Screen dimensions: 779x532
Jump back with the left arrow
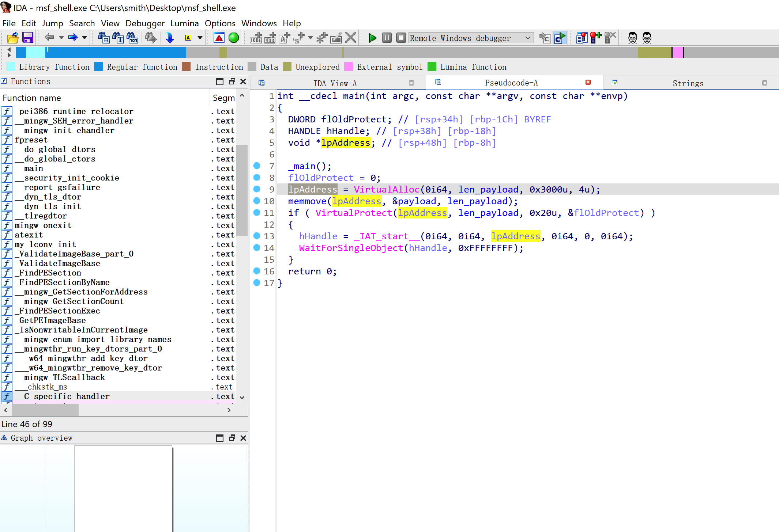pyautogui.click(x=49, y=38)
